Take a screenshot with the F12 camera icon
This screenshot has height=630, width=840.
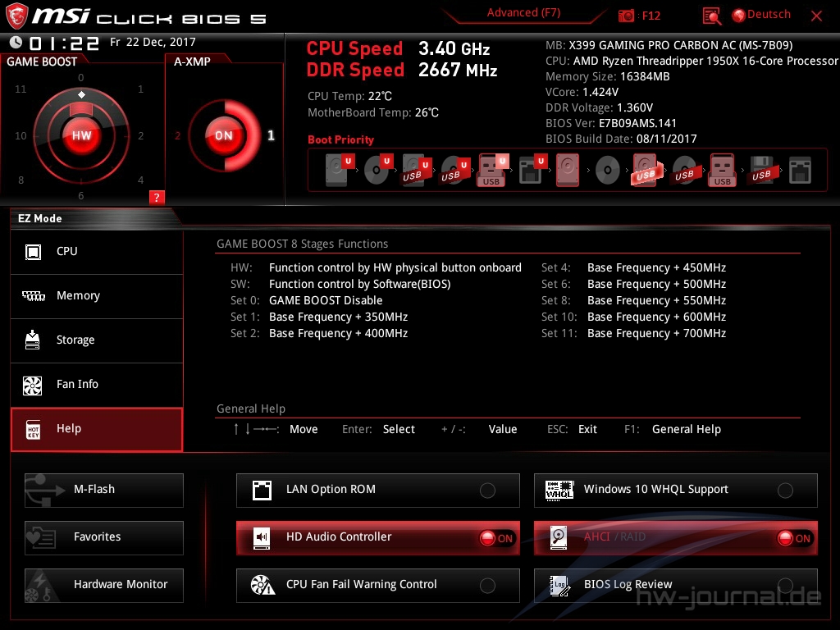coord(626,16)
